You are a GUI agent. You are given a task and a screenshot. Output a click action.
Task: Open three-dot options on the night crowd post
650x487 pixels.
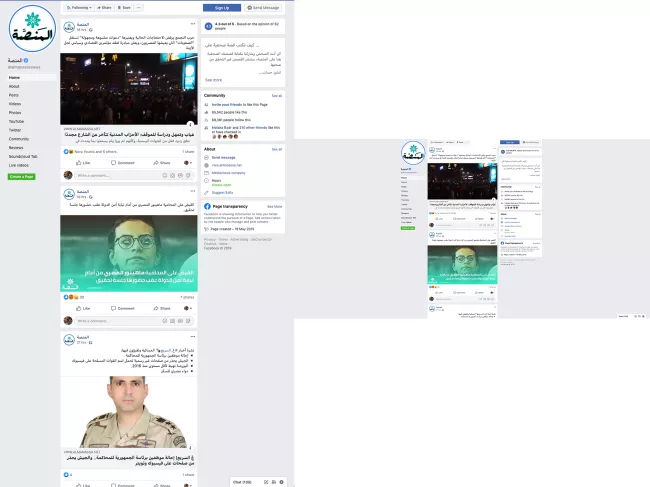(193, 24)
